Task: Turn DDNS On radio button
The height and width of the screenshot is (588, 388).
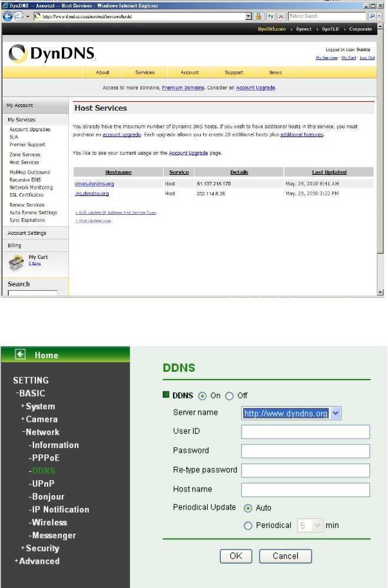Action: (203, 396)
